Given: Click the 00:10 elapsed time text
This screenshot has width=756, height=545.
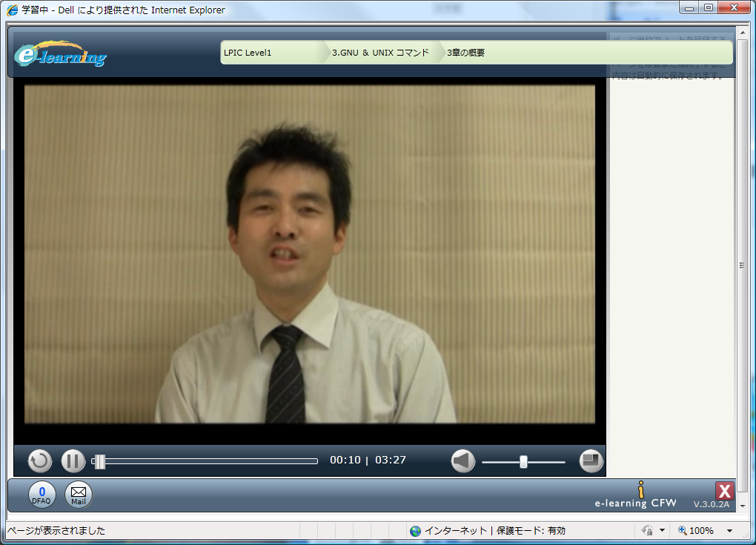Looking at the screenshot, I should click(x=345, y=460).
